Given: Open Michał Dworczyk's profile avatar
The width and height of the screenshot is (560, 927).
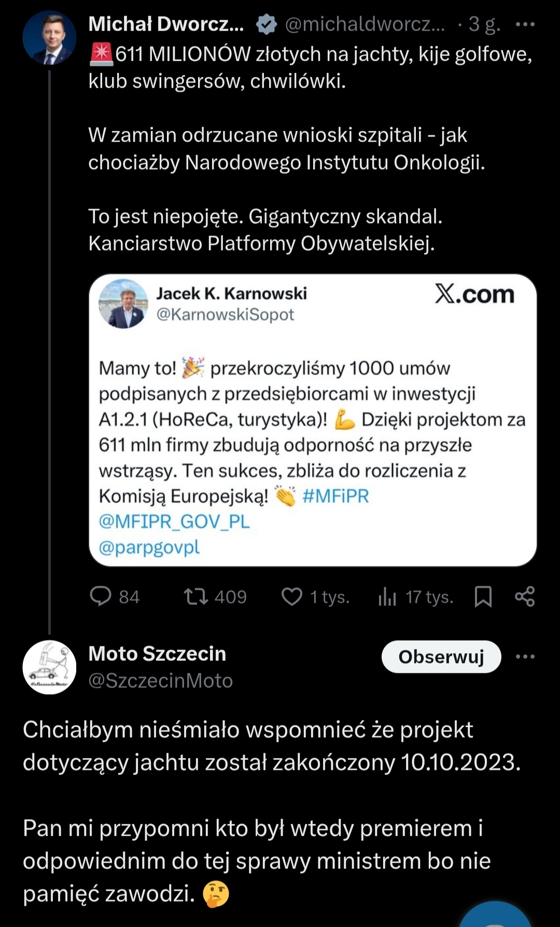Looking at the screenshot, I should coord(49,38).
